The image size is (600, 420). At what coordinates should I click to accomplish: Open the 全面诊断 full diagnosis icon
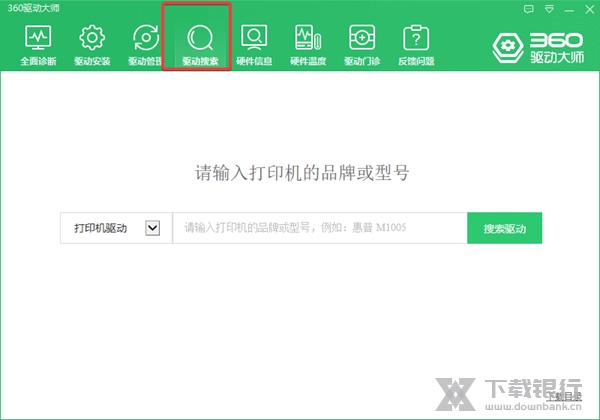click(38, 45)
